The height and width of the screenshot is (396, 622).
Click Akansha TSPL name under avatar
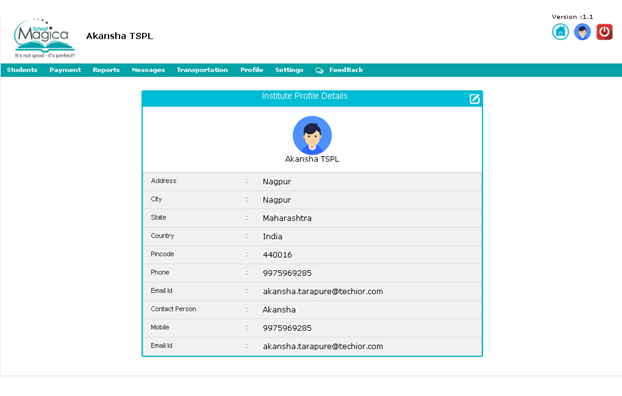[x=312, y=159]
